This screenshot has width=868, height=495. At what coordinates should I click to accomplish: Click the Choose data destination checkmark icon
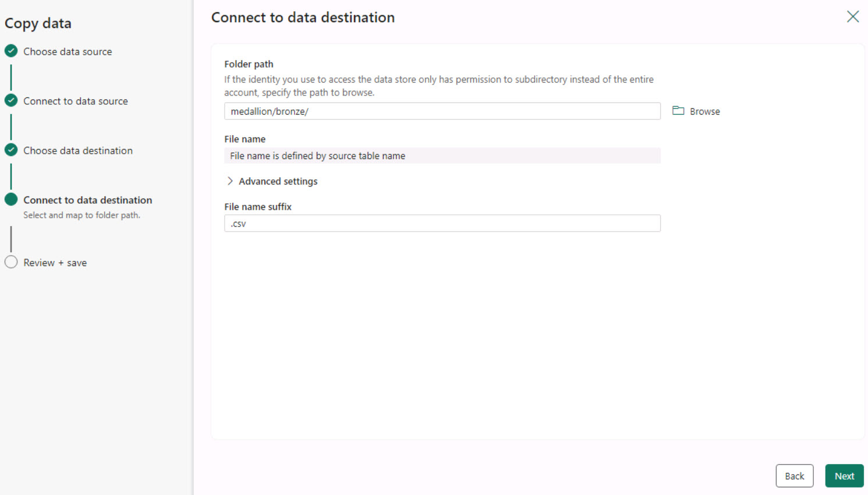[11, 150]
